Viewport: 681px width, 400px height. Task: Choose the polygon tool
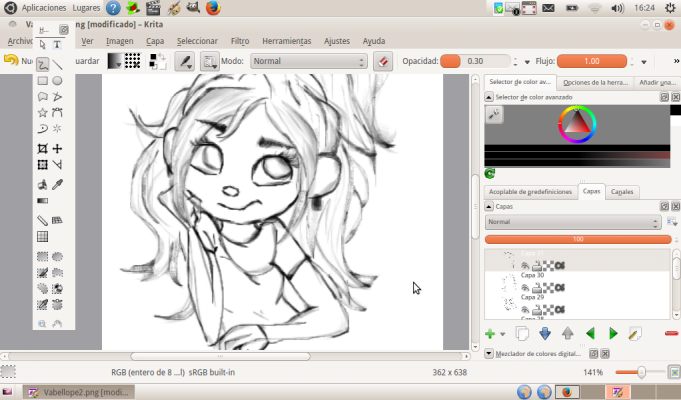click(43, 96)
